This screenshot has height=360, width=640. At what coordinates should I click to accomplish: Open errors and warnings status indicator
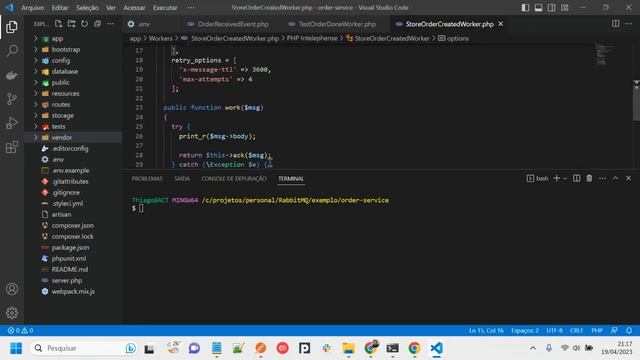(x=20, y=330)
